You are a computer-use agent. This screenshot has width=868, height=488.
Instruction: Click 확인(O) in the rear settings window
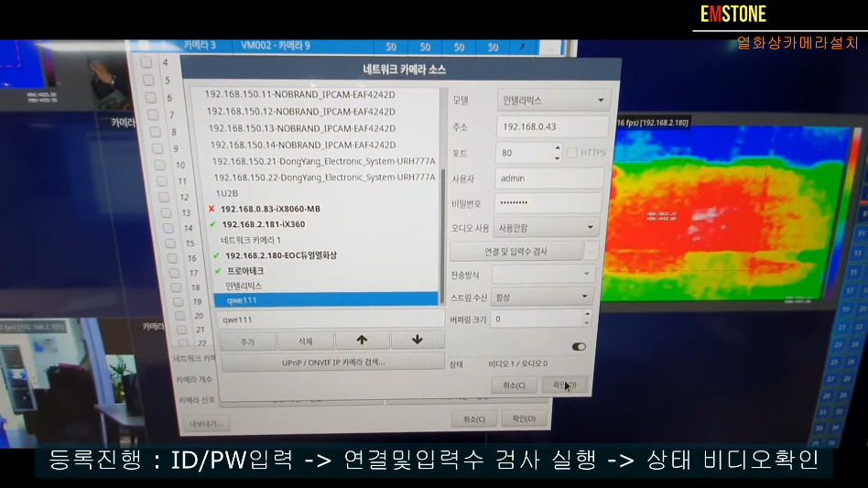(524, 418)
